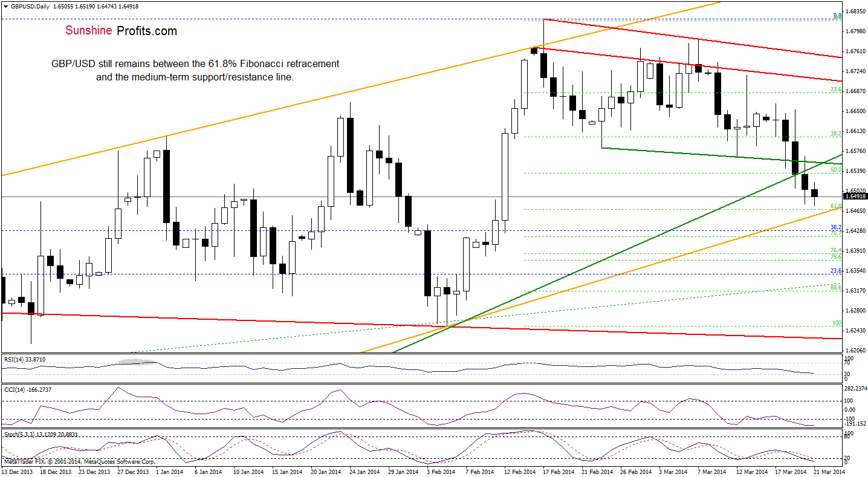Click the GBPUSD,Daily chart title
Viewport: 868px width, 477px height.
tap(30, 5)
